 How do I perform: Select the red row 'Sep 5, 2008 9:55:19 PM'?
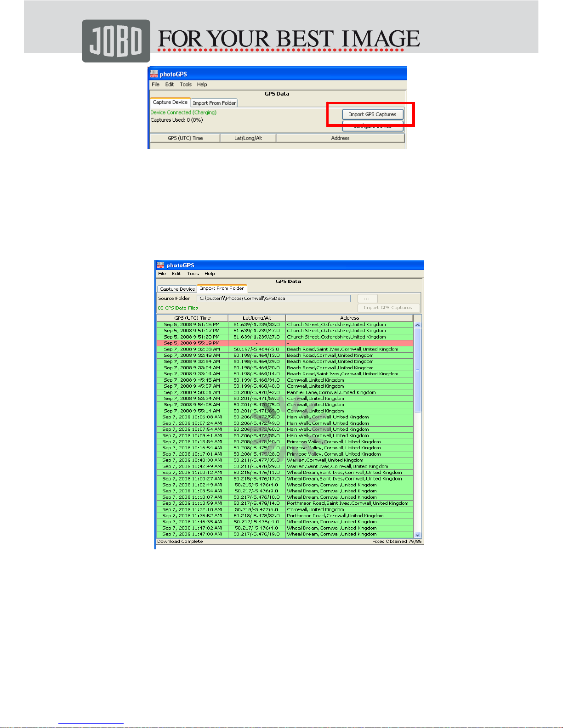pyautogui.click(x=285, y=343)
